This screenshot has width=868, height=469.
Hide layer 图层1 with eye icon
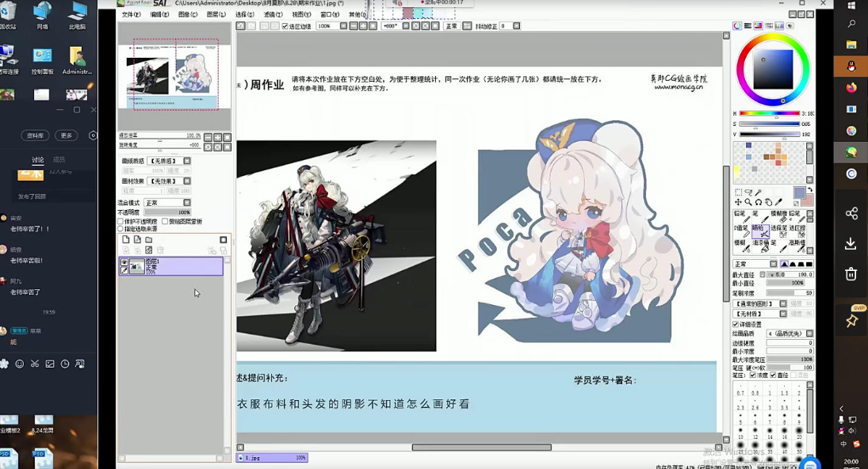pos(124,262)
